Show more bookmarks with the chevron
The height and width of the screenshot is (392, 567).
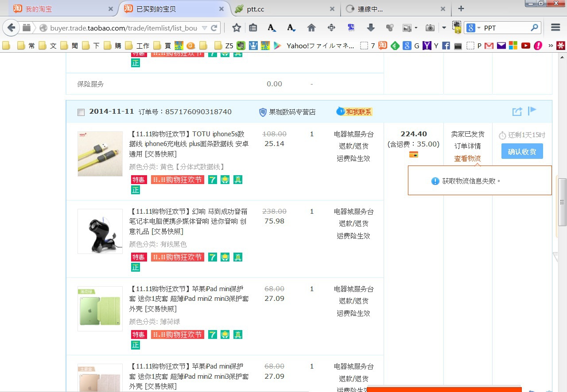(551, 46)
